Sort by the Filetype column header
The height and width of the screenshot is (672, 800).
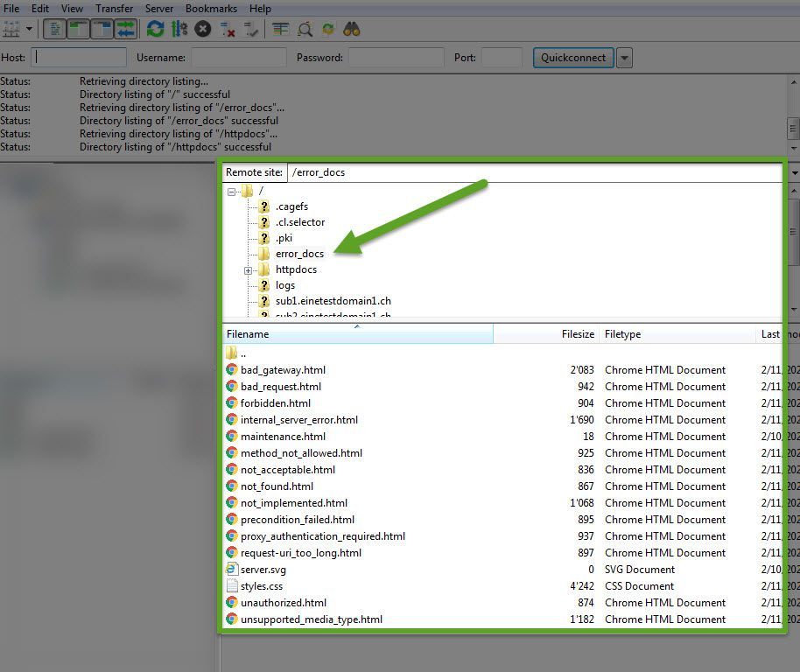[677, 334]
